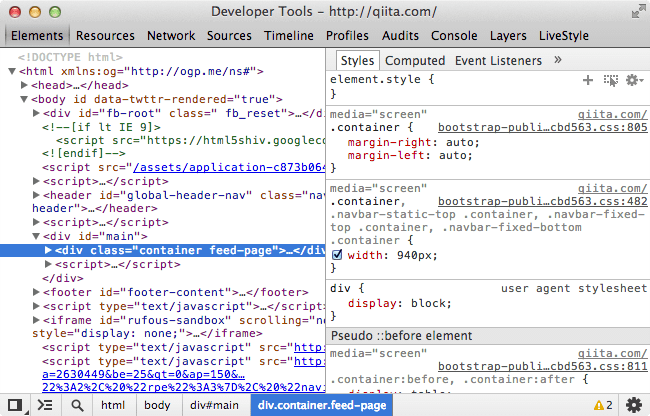Select the Pseudo ::before element section header
Viewport: 650px width, 416px height.
(x=488, y=336)
